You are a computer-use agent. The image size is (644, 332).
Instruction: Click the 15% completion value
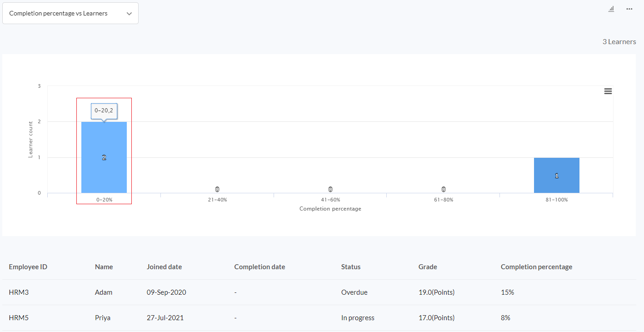pos(508,292)
